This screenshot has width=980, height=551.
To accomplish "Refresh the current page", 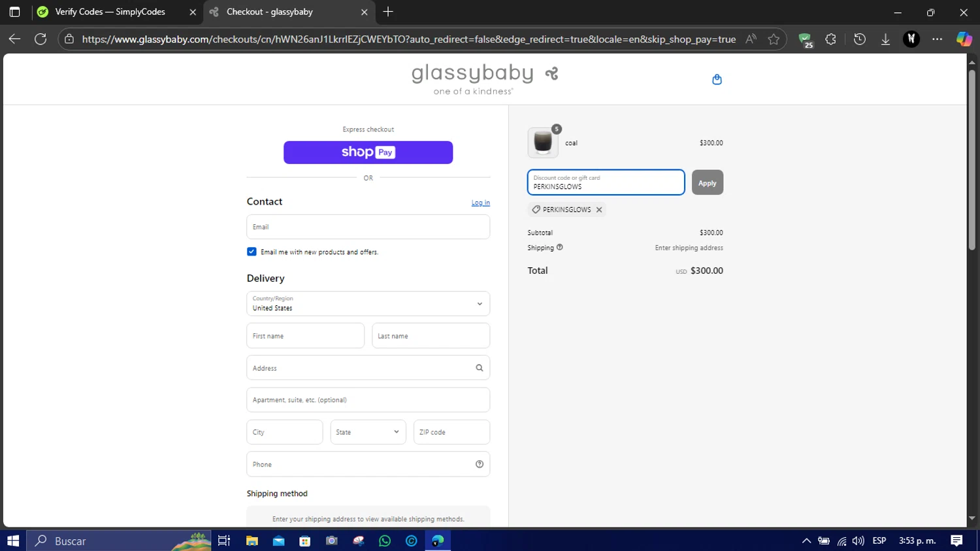I will click(x=41, y=39).
